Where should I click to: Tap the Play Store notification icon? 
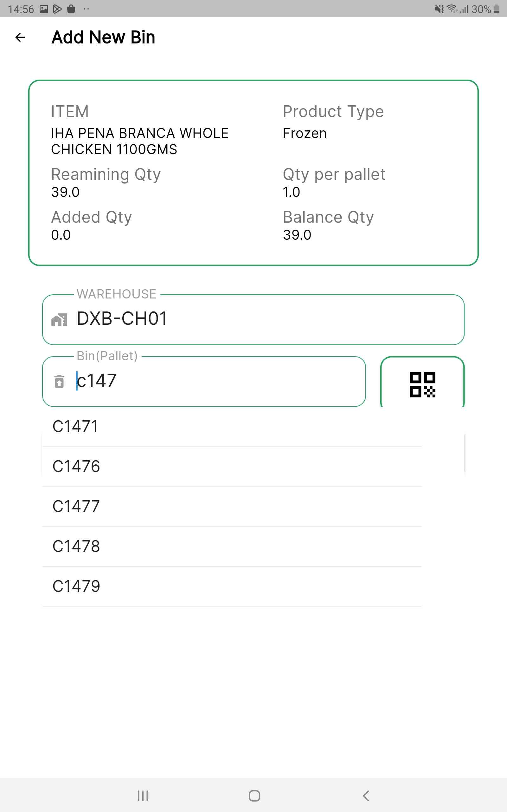[57, 9]
